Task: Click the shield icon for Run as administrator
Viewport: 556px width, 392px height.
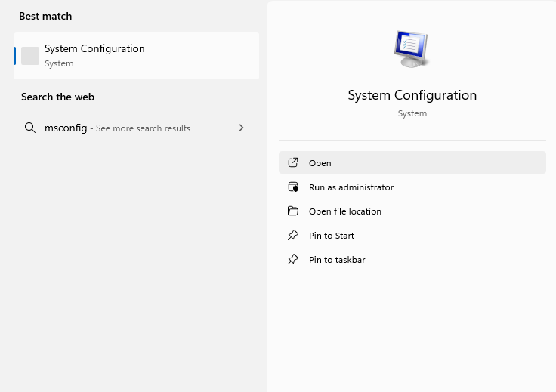Action: 293,187
